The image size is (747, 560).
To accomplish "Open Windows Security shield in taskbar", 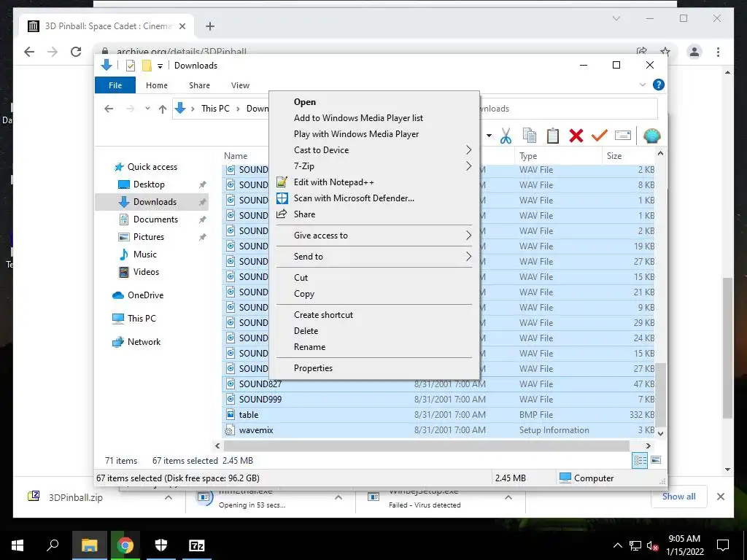I will pos(161,545).
